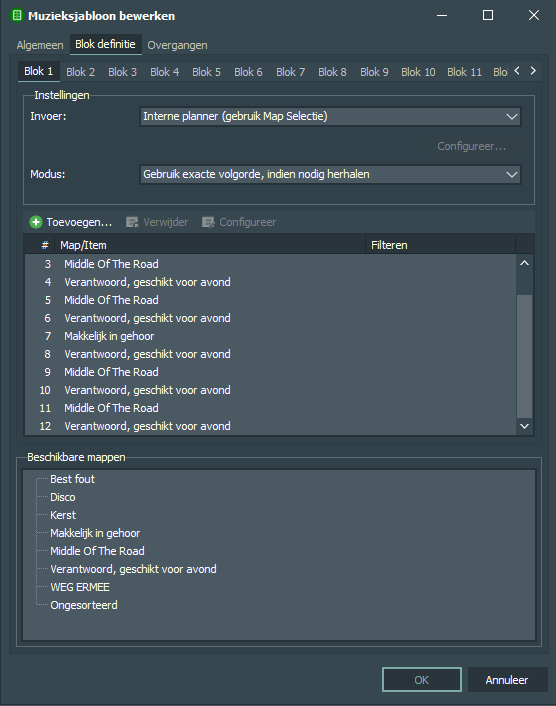The height and width of the screenshot is (706, 556).
Task: Click the Configureer toolbar icon
Action: pyautogui.click(x=208, y=222)
